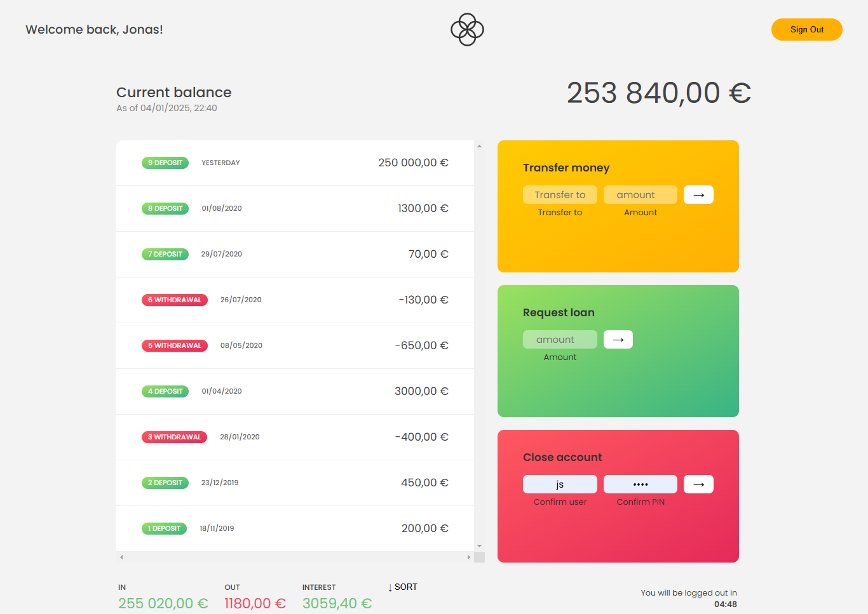Submit the money transfer with the arrow button
868x614 pixels.
point(698,195)
